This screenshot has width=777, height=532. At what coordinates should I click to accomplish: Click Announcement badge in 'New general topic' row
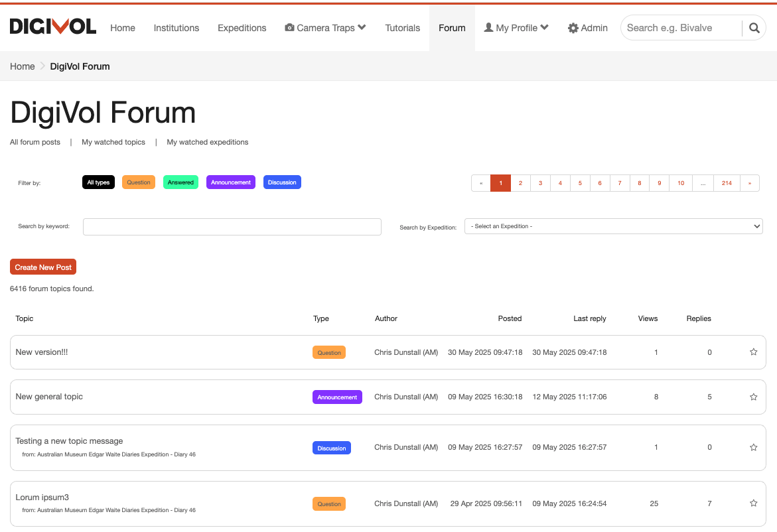click(x=338, y=397)
